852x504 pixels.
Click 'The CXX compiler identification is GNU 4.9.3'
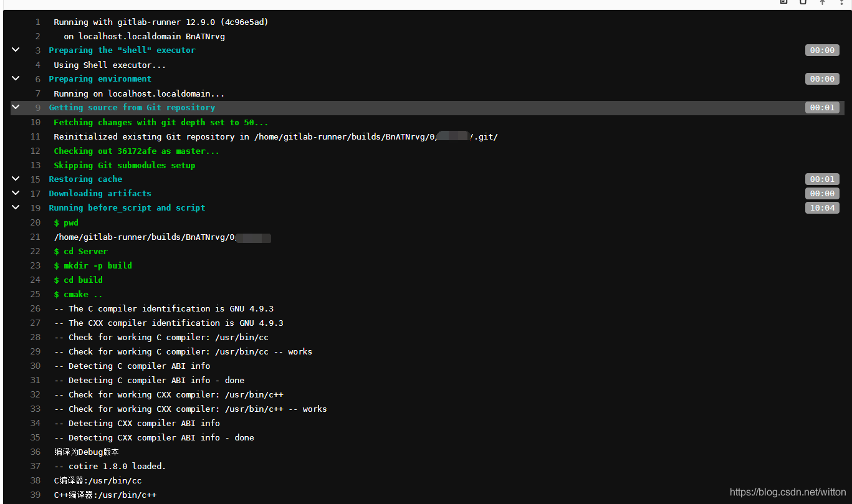[x=169, y=323]
